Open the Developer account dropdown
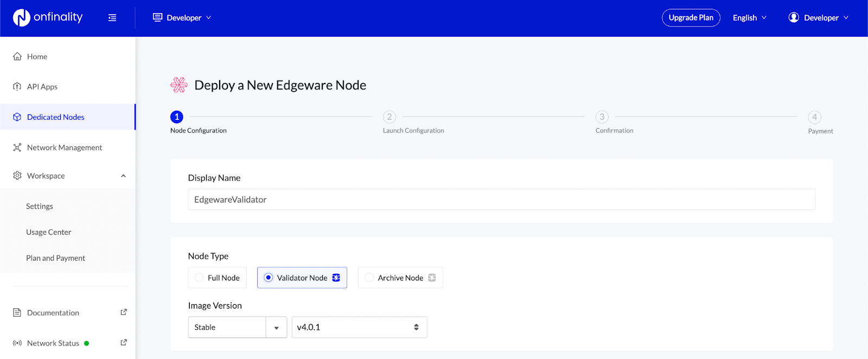Screen dimensions: 868x359 (819, 18)
